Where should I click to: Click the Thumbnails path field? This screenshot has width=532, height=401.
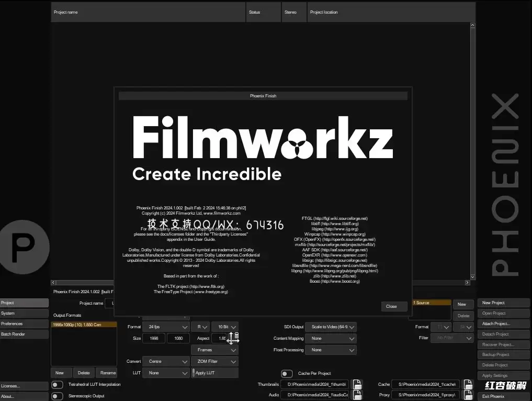point(315,384)
